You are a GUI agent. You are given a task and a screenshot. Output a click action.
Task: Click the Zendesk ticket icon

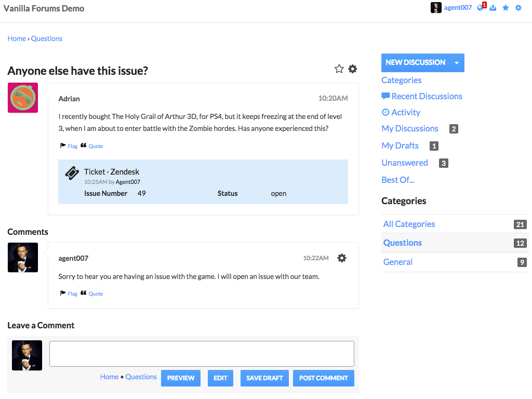point(72,174)
